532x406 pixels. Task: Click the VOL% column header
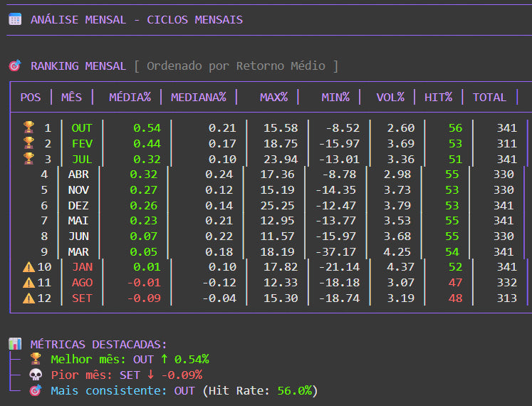pos(391,98)
